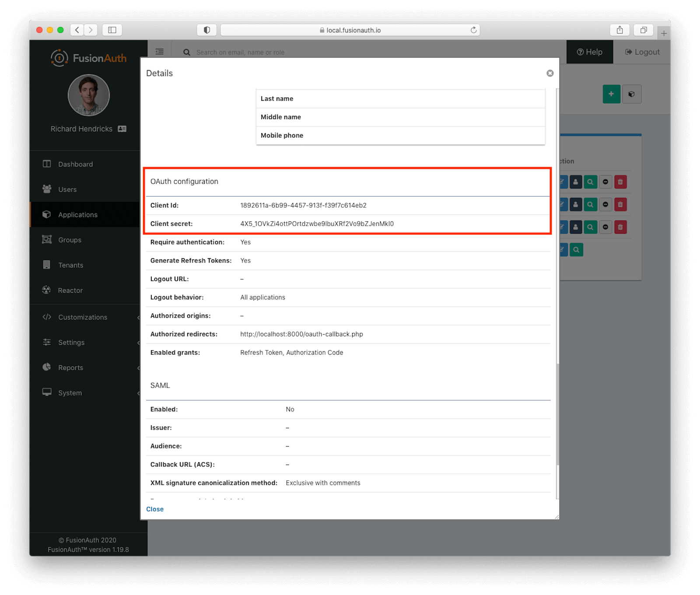Click the Logout button
Screen dimensions: 700x595
(x=642, y=52)
